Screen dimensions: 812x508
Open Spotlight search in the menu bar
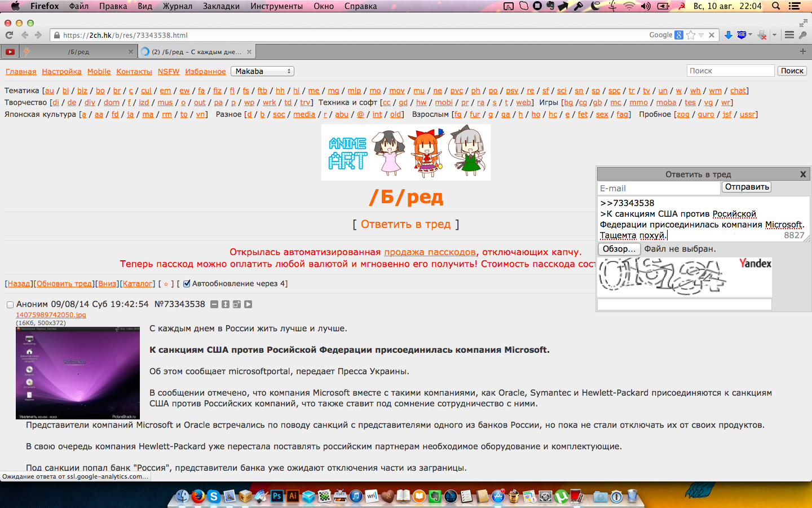[776, 6]
